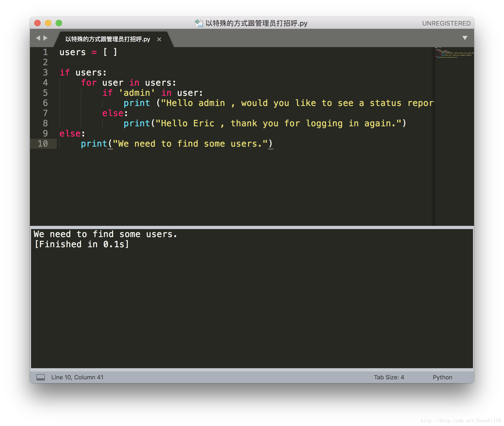Click the 'else:' keyword on line 9
The width and height of the screenshot is (504, 426).
click(x=72, y=134)
